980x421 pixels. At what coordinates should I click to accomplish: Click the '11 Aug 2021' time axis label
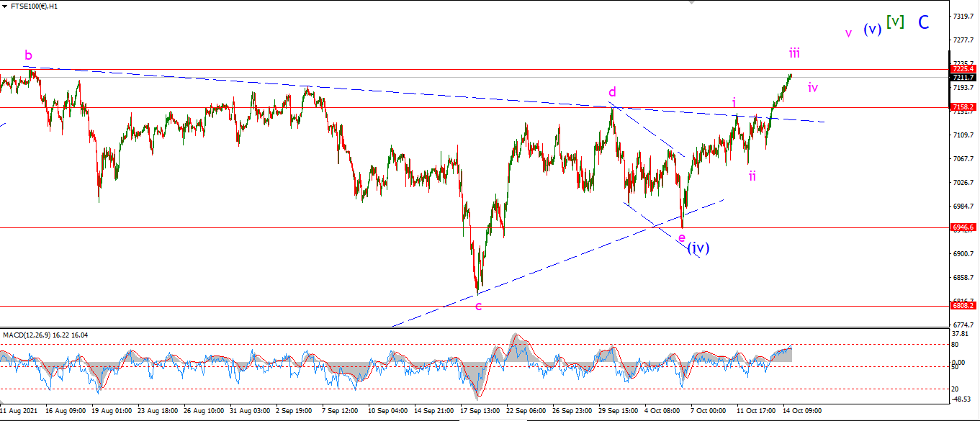[19, 410]
